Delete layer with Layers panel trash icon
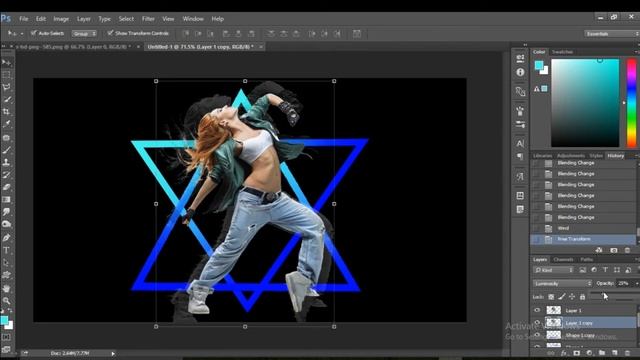The width and height of the screenshot is (640, 360). tap(627, 353)
